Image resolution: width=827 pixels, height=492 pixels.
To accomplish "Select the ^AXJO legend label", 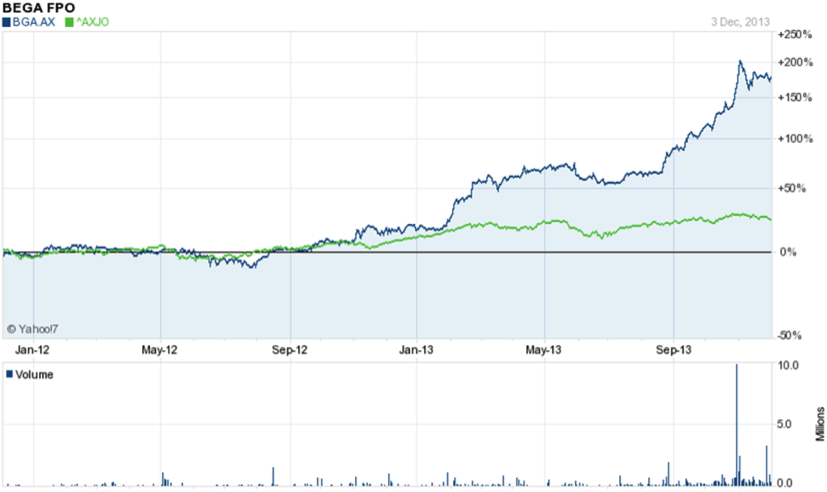I will click(x=92, y=22).
